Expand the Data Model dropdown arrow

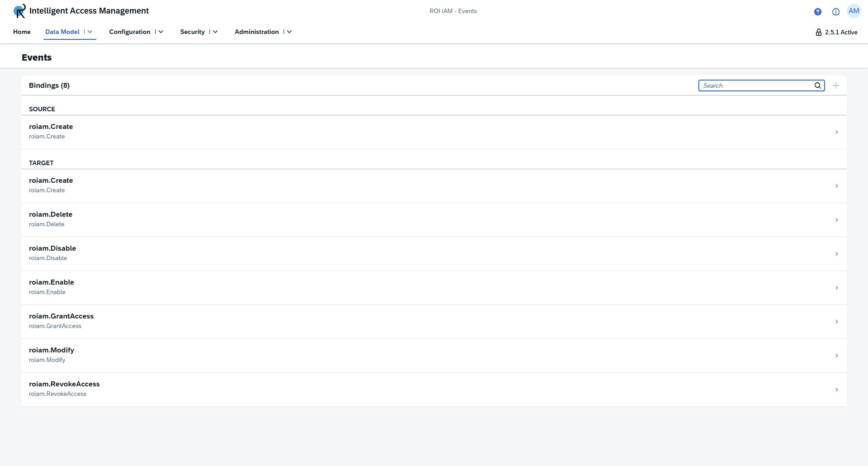(90, 32)
